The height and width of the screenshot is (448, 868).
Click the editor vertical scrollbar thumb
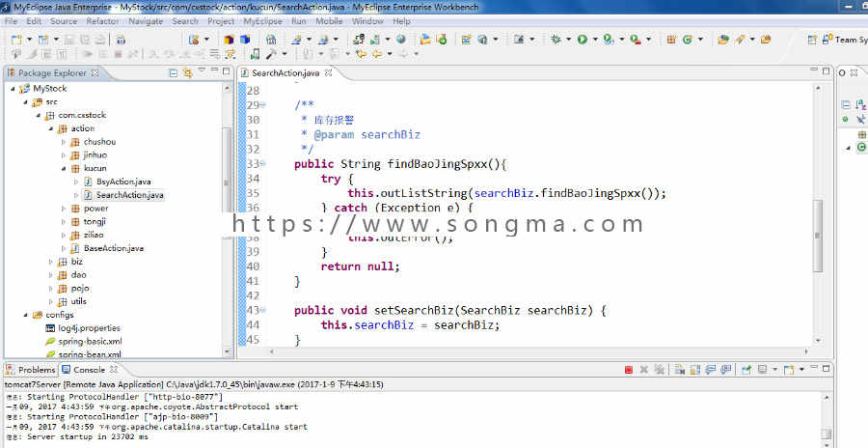pos(818,236)
